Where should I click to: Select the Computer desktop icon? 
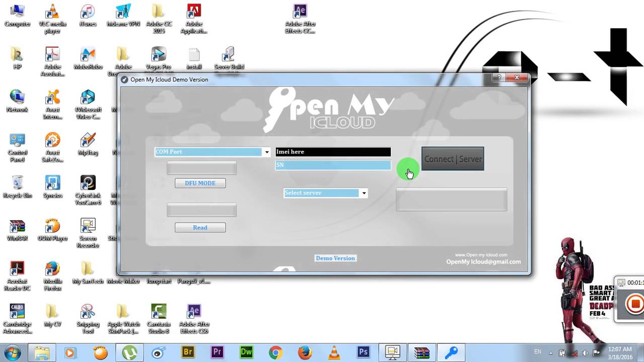pyautogui.click(x=17, y=16)
